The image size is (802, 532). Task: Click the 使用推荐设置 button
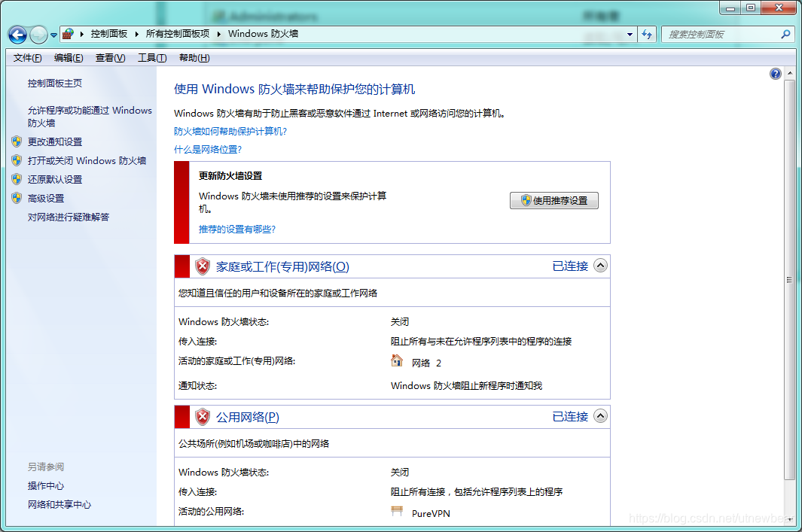[x=554, y=200]
